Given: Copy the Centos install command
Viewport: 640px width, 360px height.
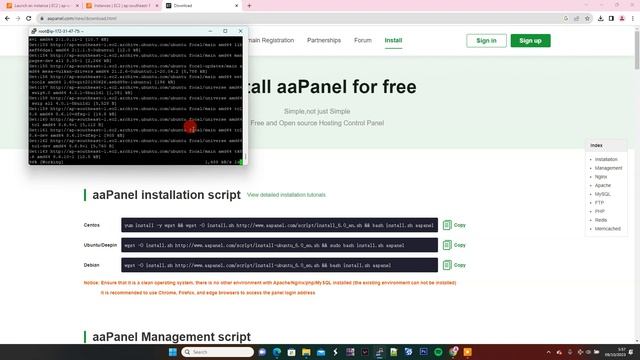Looking at the screenshot, I should (x=454, y=225).
